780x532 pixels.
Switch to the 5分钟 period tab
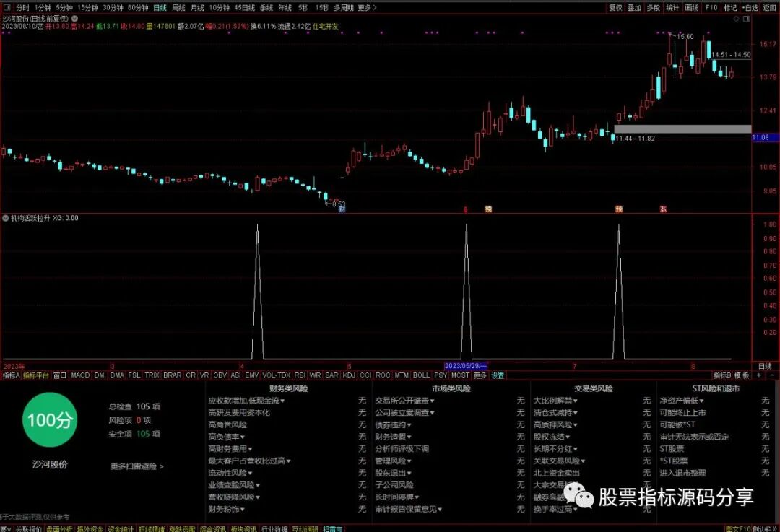[64, 7]
